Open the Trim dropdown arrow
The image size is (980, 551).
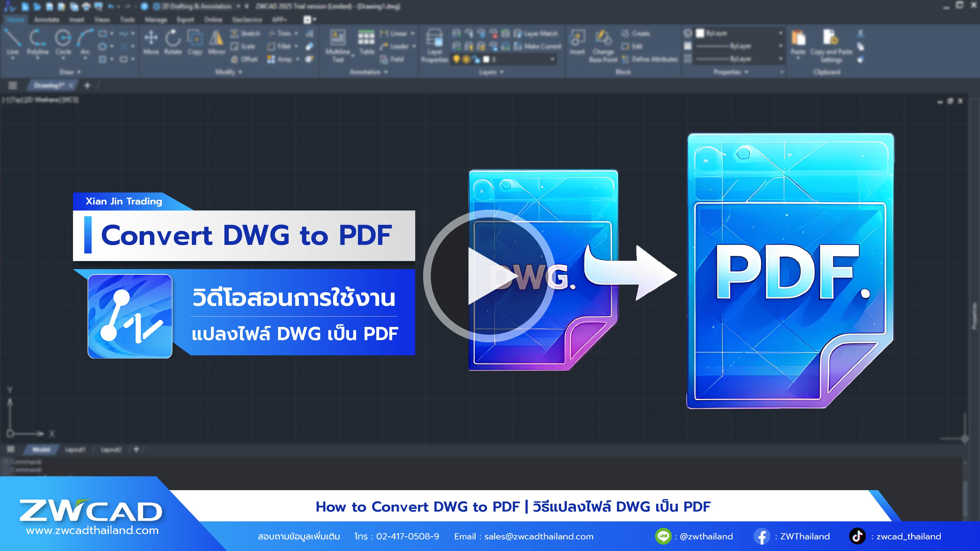click(296, 34)
